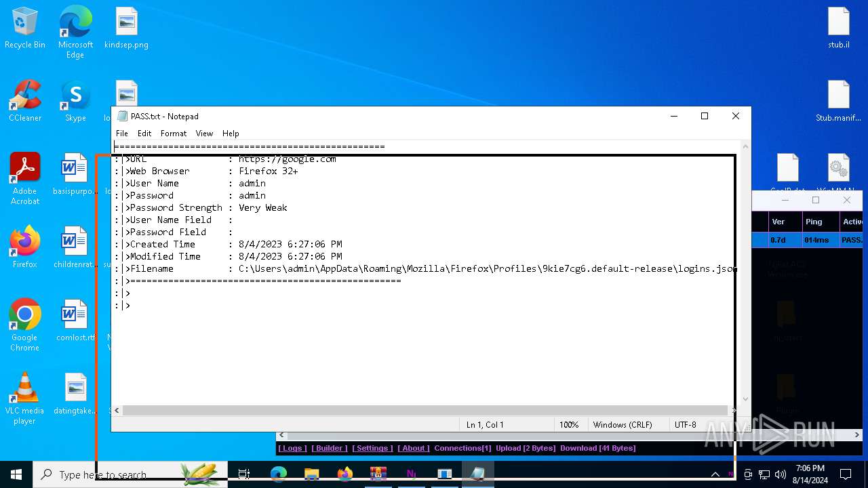Image resolution: width=868 pixels, height=488 pixels.
Task: Open the childrenrat Word document icon
Action: pos(75,247)
